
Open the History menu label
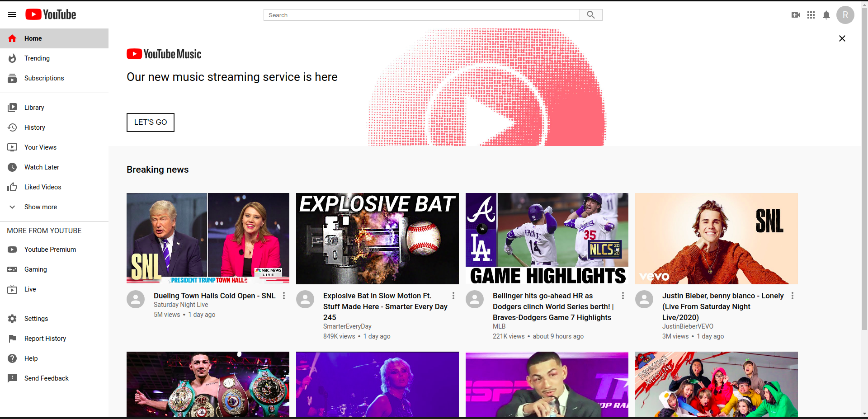coord(35,127)
